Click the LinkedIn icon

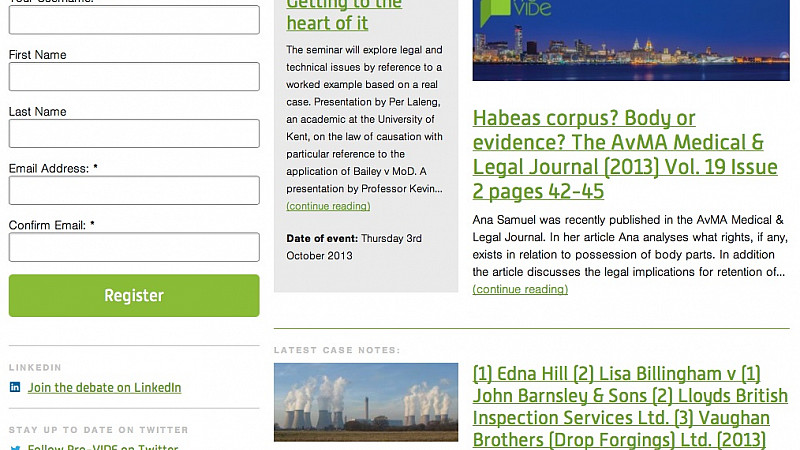[15, 387]
